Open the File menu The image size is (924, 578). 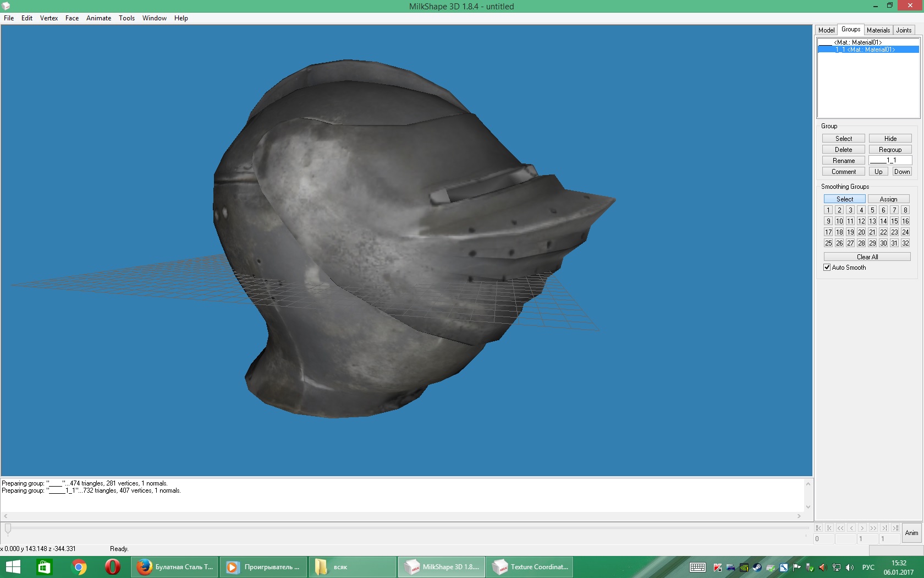coord(9,18)
